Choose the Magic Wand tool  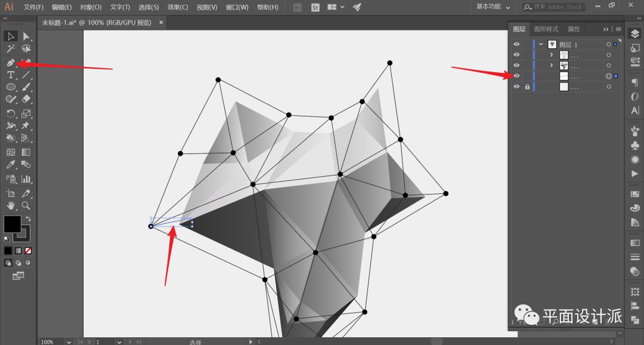[x=11, y=49]
